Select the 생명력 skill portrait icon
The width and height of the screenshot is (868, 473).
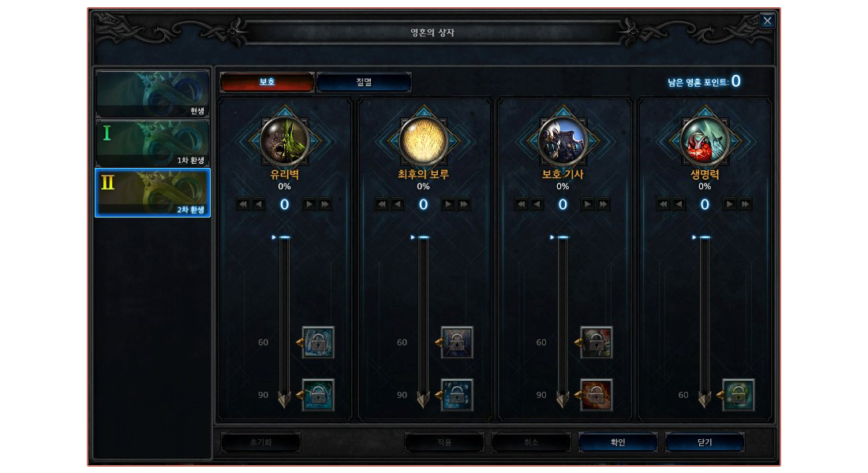tap(705, 140)
